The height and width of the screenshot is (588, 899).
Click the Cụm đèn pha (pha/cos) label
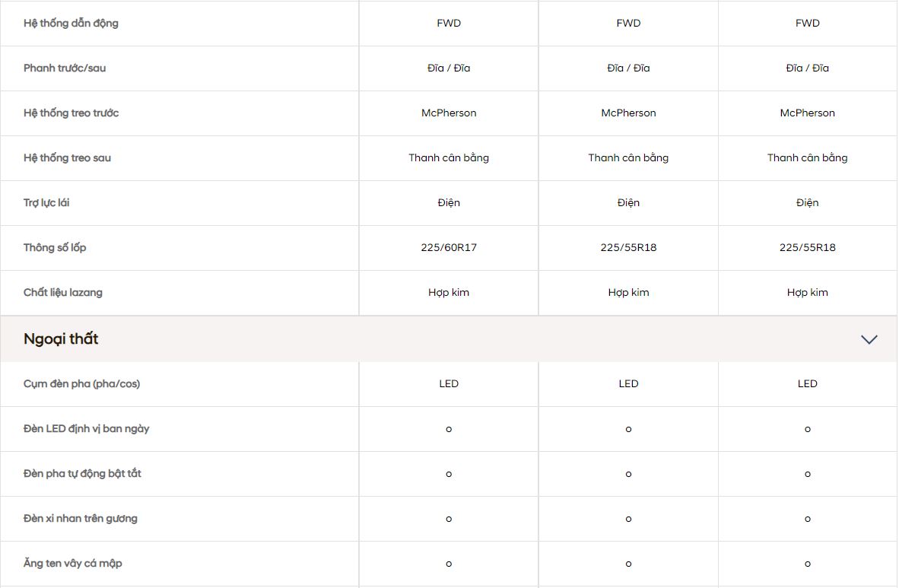pyautogui.click(x=81, y=383)
